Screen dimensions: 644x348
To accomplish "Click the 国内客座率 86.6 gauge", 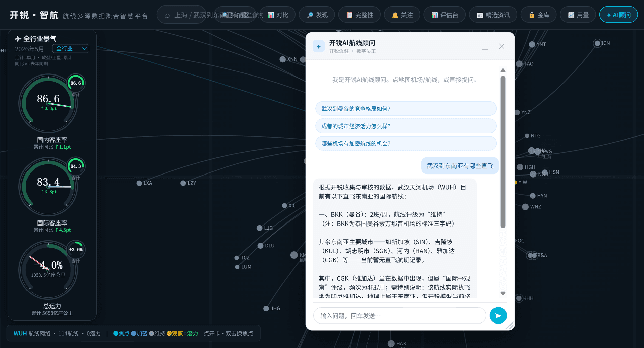I will 48,103.
